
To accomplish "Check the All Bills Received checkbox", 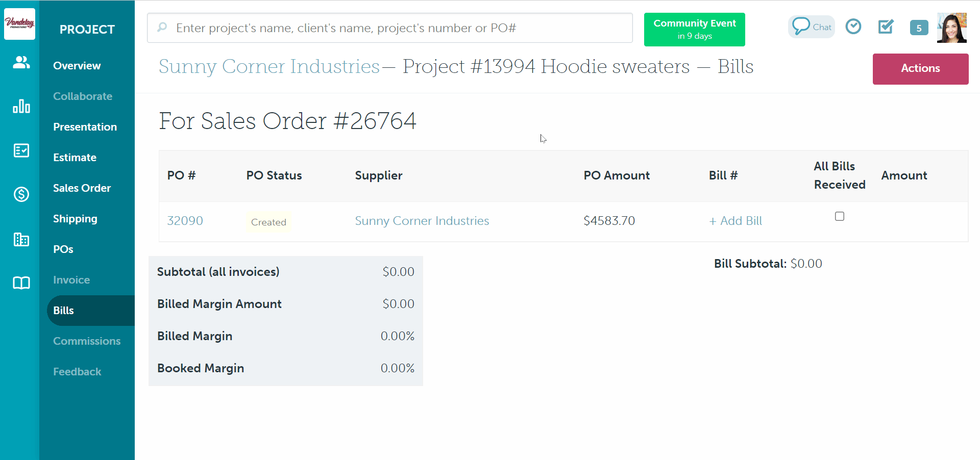I will [839, 217].
